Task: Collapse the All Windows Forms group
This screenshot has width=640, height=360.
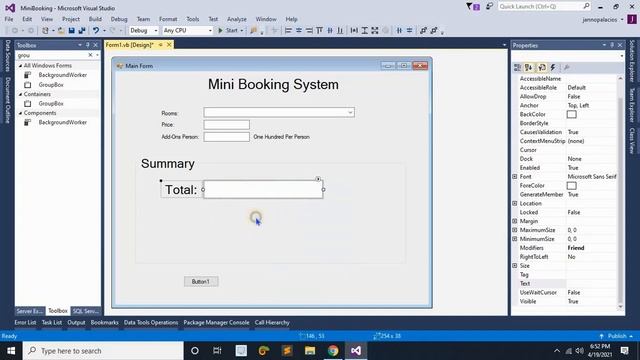Action: coord(20,65)
